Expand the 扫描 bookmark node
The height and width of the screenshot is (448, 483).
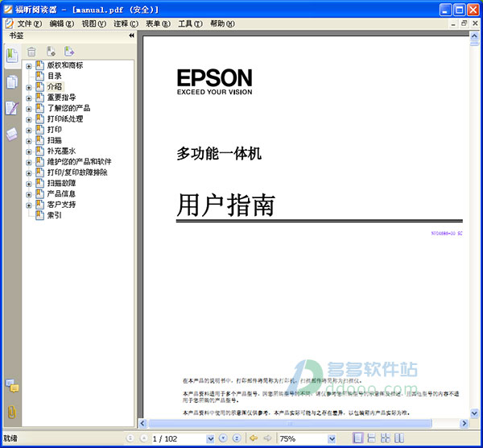(29, 141)
